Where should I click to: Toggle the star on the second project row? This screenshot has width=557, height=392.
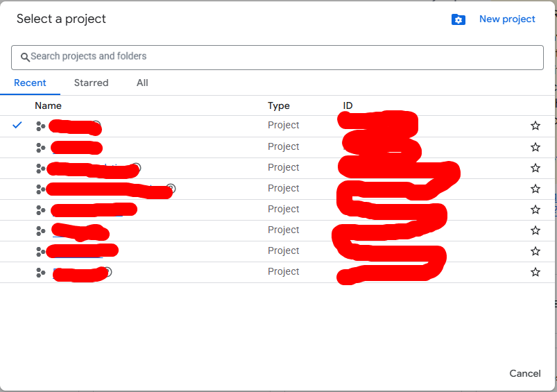pos(535,147)
